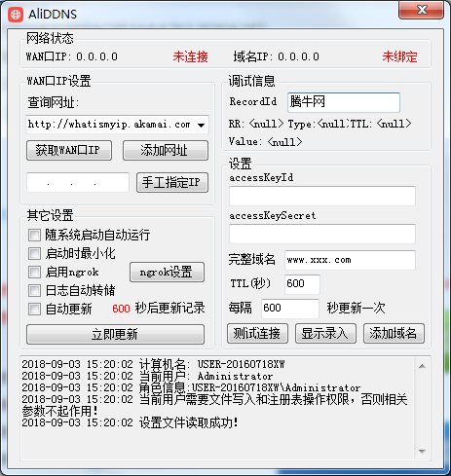The height and width of the screenshot is (476, 451).
Task: Enable 随系统启动自动运行 checkbox
Action: (34, 235)
